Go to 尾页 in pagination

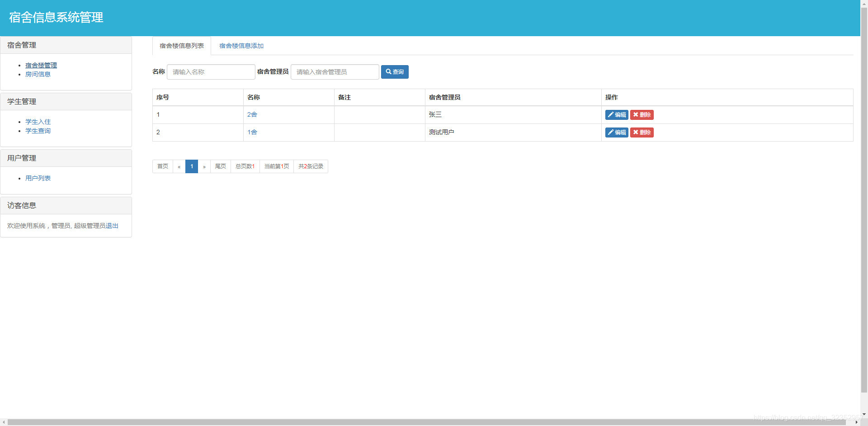tap(221, 166)
